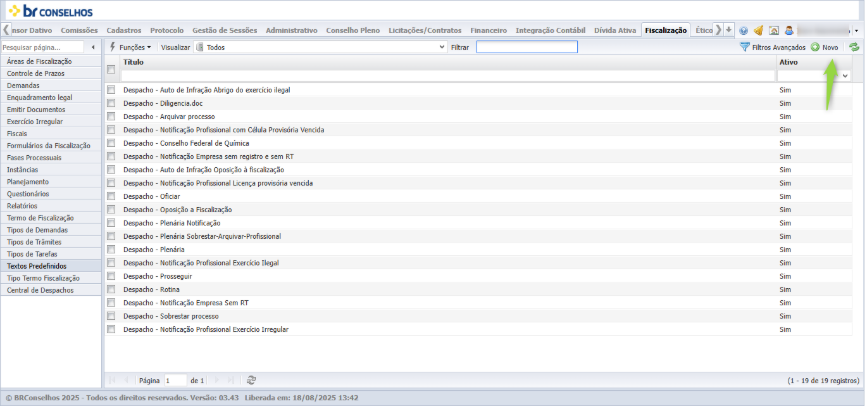
Task: Check the row Despacho - Plenária Notificação
Action: coord(111,223)
